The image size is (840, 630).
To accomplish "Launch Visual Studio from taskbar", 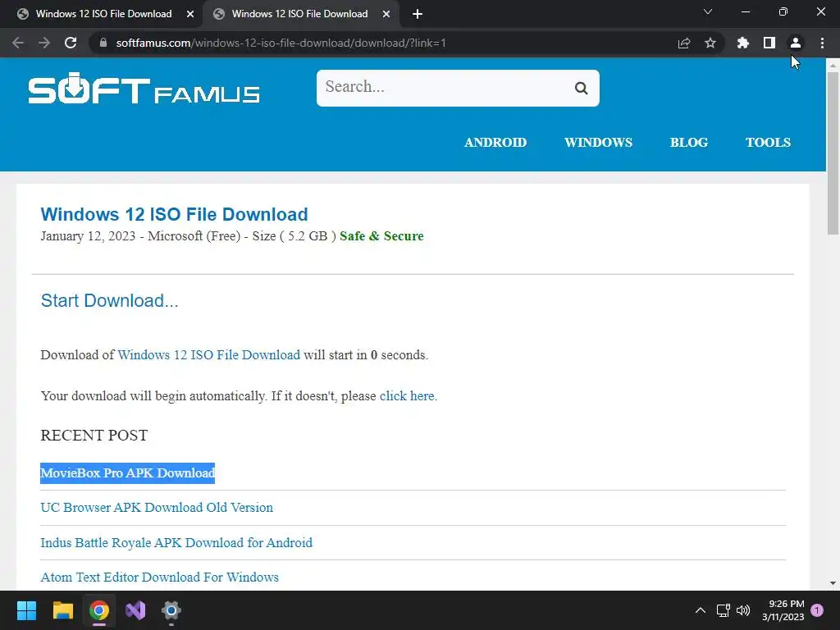I will pyautogui.click(x=135, y=610).
